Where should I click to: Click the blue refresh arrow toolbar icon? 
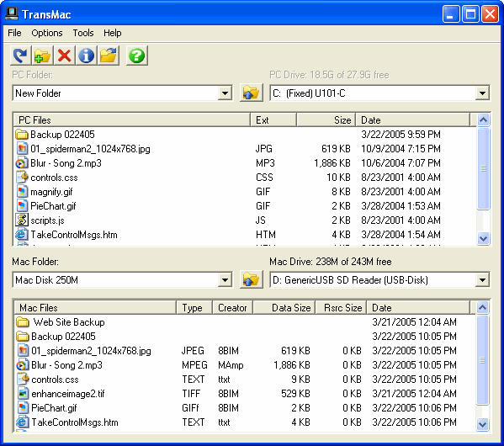[x=20, y=56]
